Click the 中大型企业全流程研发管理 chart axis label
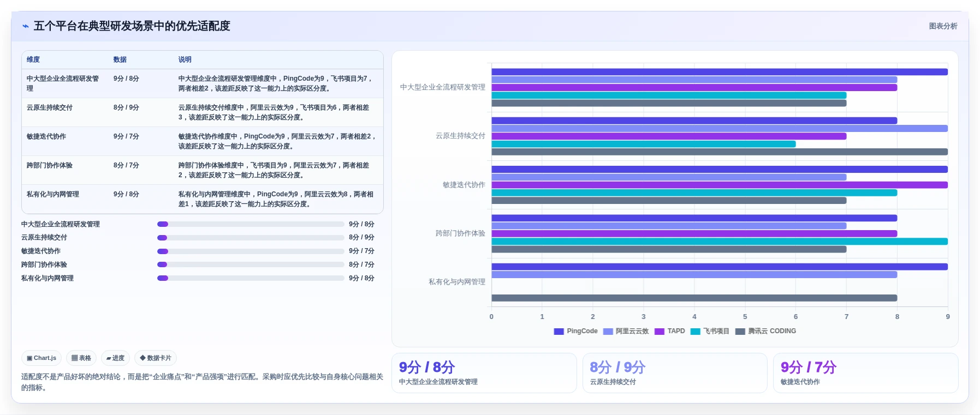Screen dimensions: 980x415 [x=443, y=87]
